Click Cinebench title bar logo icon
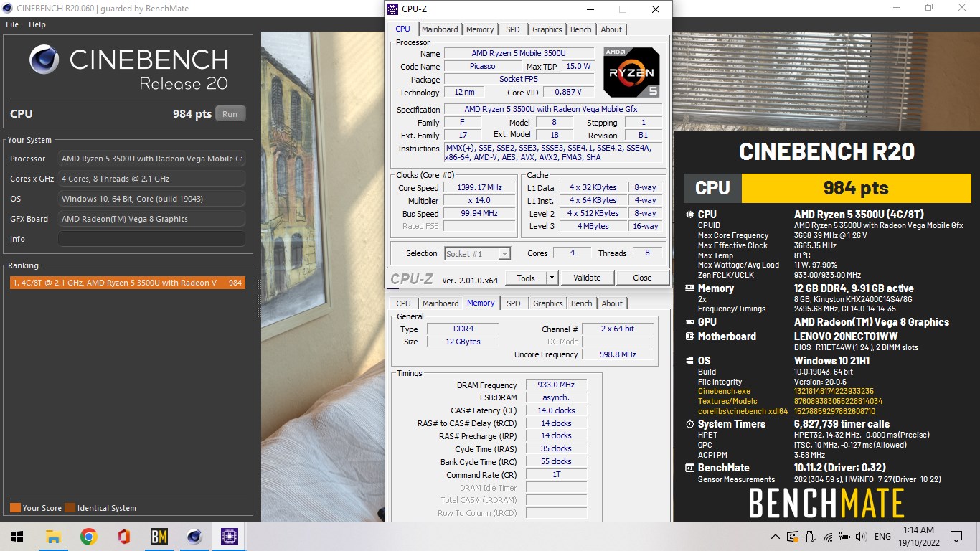The height and width of the screenshot is (551, 980). click(x=7, y=8)
